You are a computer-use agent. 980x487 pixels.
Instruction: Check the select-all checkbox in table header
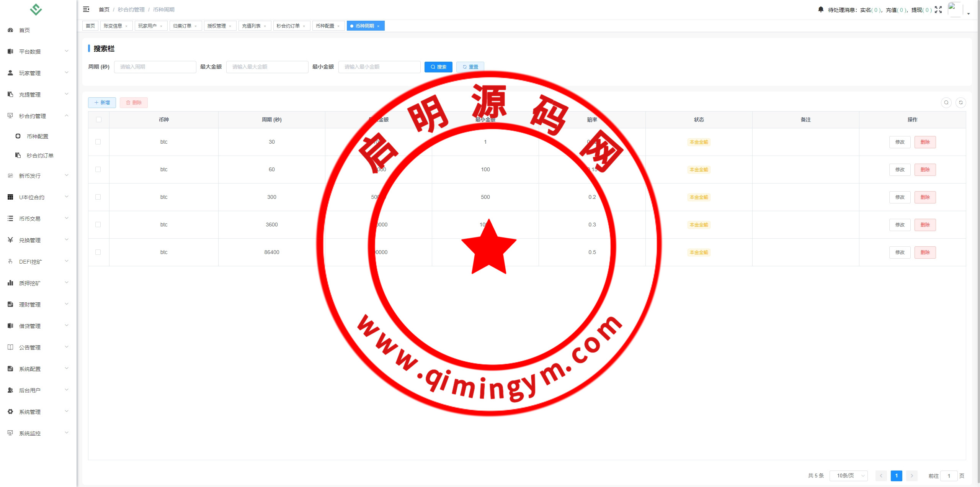99,120
